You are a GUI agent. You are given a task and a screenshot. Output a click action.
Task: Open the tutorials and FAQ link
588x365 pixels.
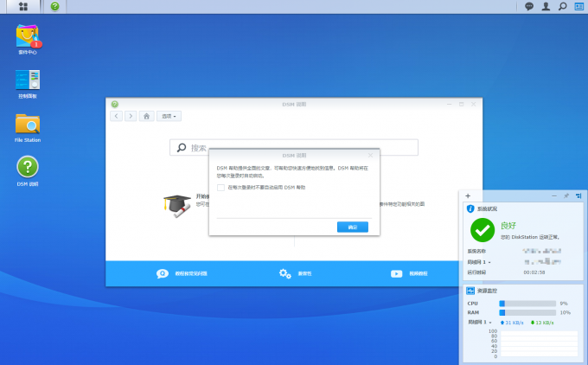[x=182, y=273]
